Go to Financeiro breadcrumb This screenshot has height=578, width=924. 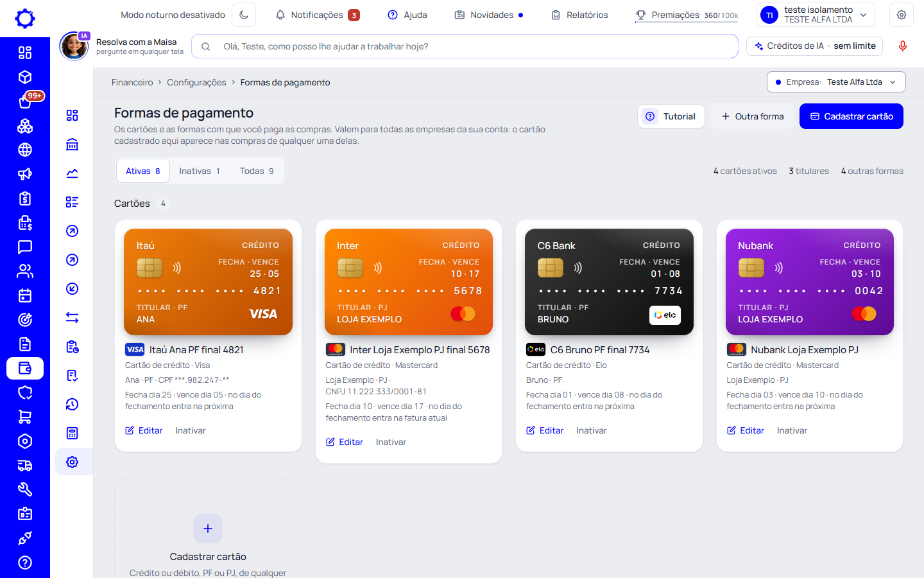point(132,82)
